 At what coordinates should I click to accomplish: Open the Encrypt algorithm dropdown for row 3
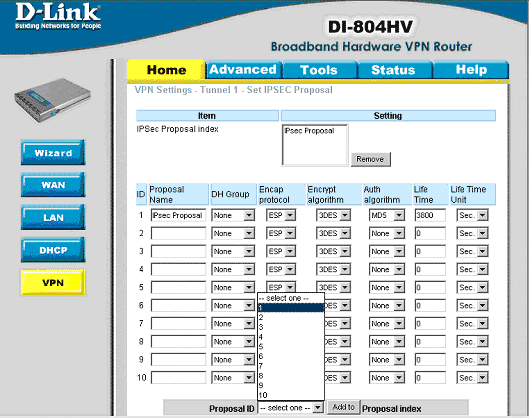point(334,251)
